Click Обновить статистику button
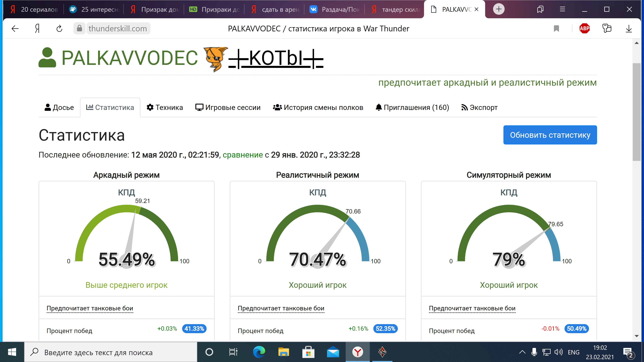 [550, 135]
